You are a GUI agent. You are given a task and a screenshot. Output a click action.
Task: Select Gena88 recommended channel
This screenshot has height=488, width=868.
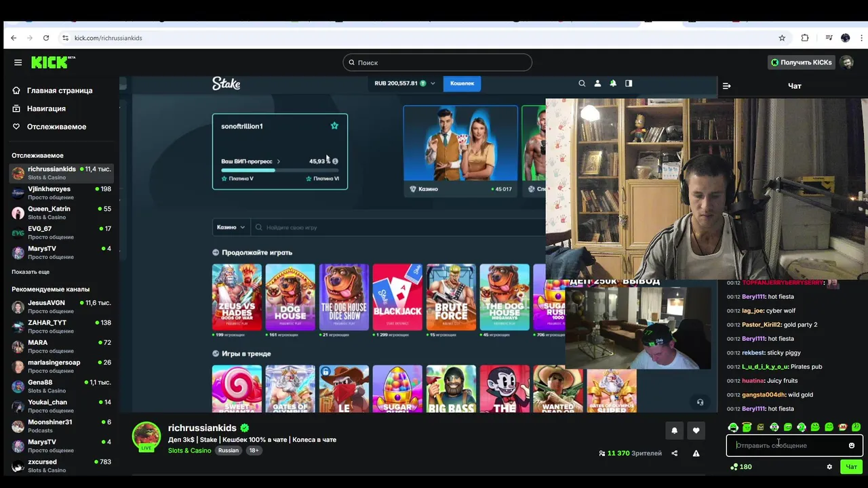click(x=61, y=386)
